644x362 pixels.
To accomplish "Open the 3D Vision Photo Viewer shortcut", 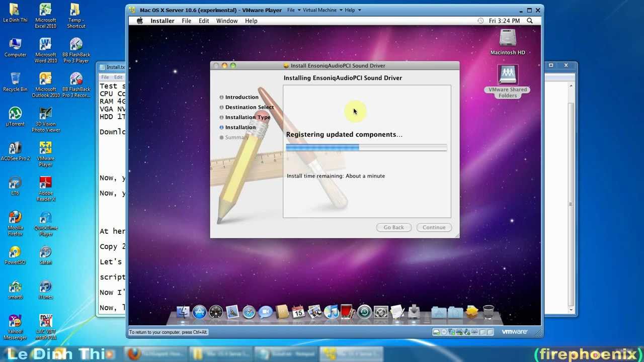I will [x=45, y=120].
